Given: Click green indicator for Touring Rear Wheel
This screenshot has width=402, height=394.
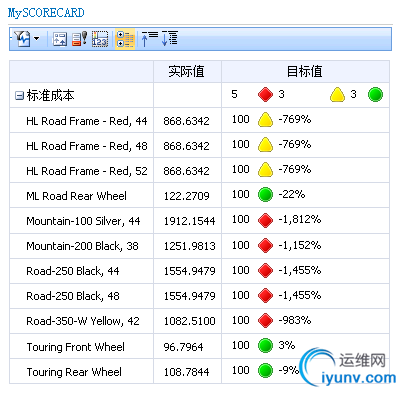Looking at the screenshot, I should [x=265, y=370].
